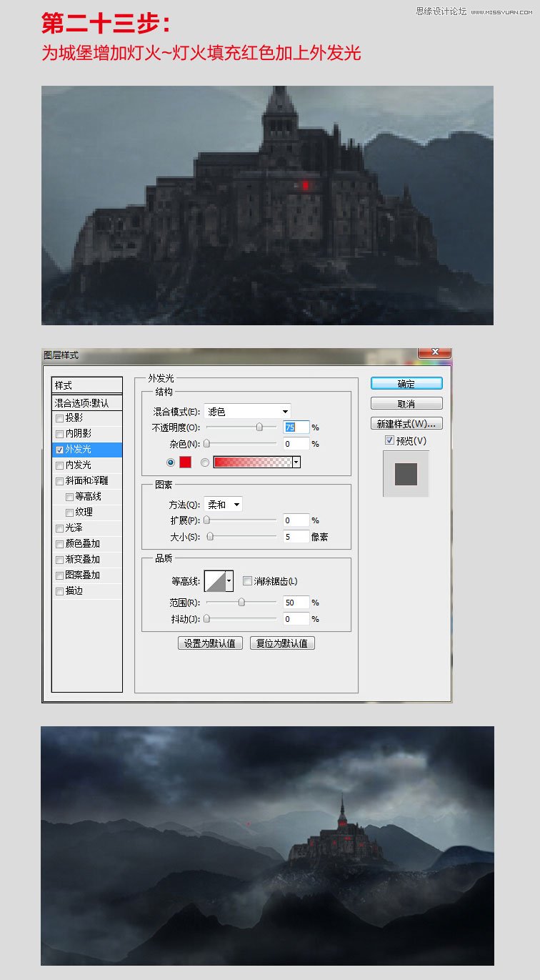The width and height of the screenshot is (540, 980).
Task: Close the 图层样式 dialog with X button
Action: pyautogui.click(x=434, y=352)
